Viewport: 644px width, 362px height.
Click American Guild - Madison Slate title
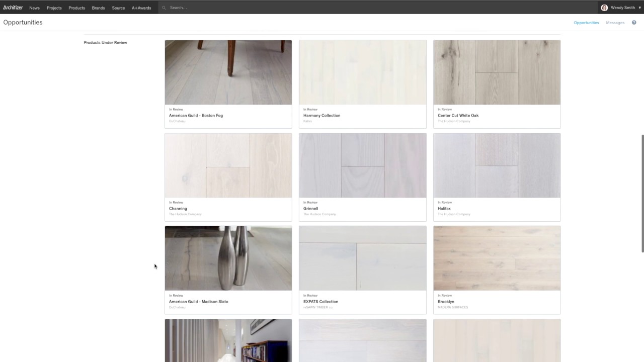198,302
